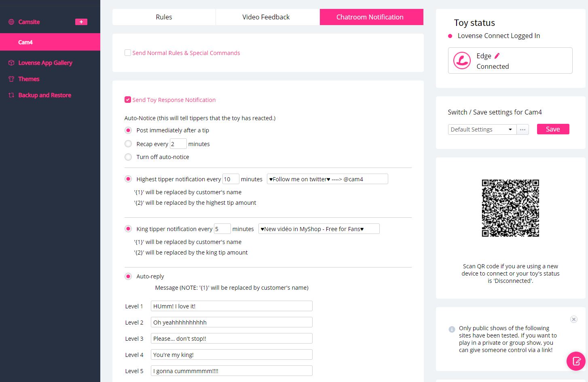
Task: Expand the Default Settings dropdown
Action: (x=482, y=129)
